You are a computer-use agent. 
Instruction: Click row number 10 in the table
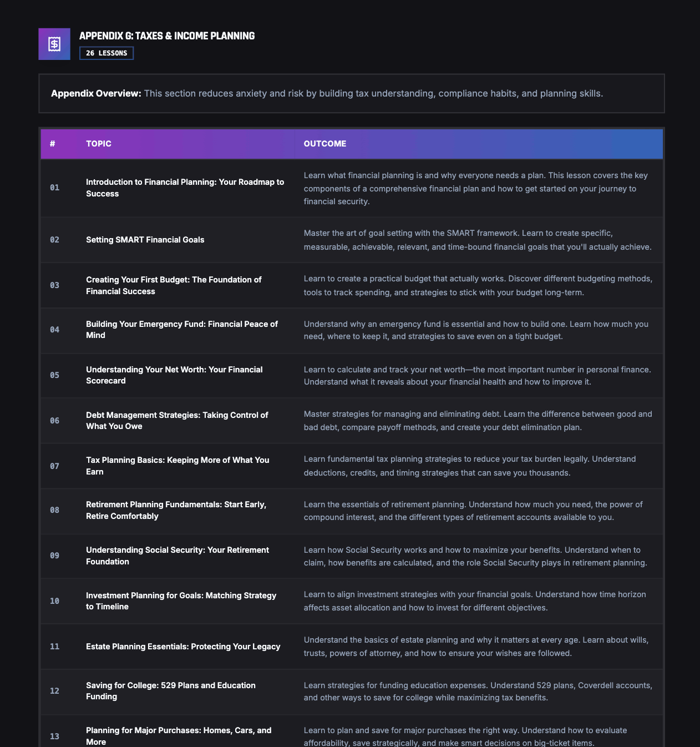tap(54, 601)
